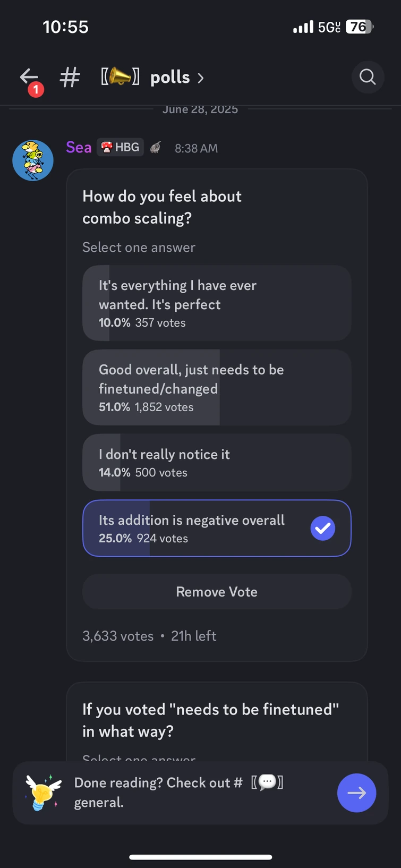Tap the small emblem icon after the HBG badge

[156, 147]
